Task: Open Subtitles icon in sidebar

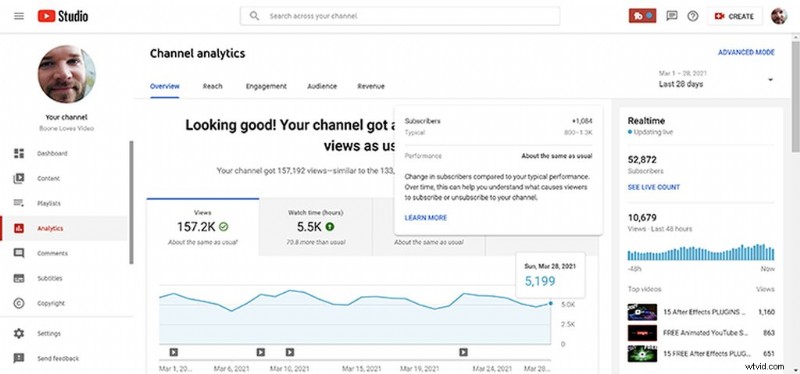Action: [x=19, y=278]
